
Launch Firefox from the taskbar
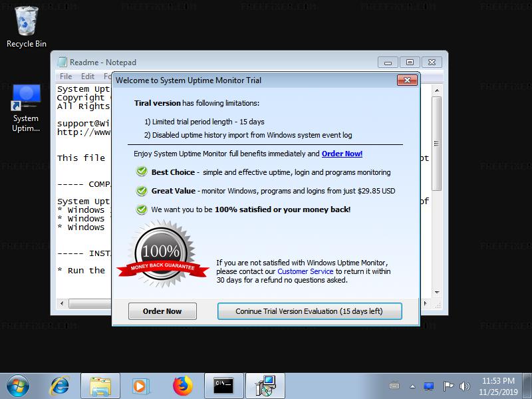(182, 386)
